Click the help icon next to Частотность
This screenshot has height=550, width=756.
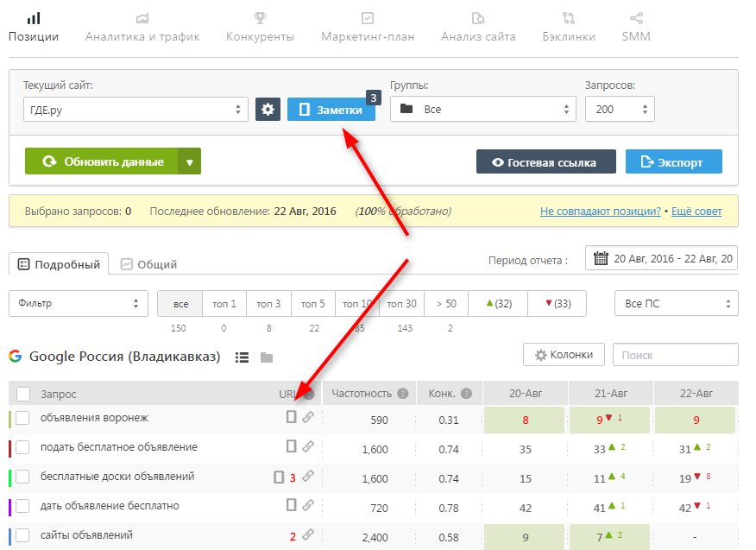point(402,394)
